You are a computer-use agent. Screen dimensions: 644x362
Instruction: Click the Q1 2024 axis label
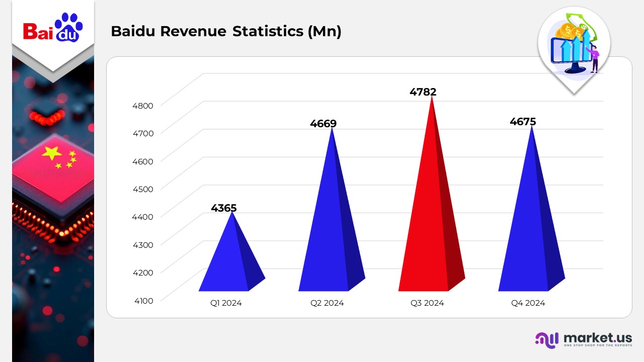point(226,303)
